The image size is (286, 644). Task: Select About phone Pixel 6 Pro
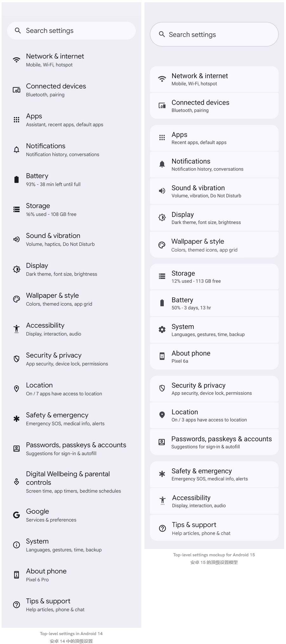pos(71,575)
